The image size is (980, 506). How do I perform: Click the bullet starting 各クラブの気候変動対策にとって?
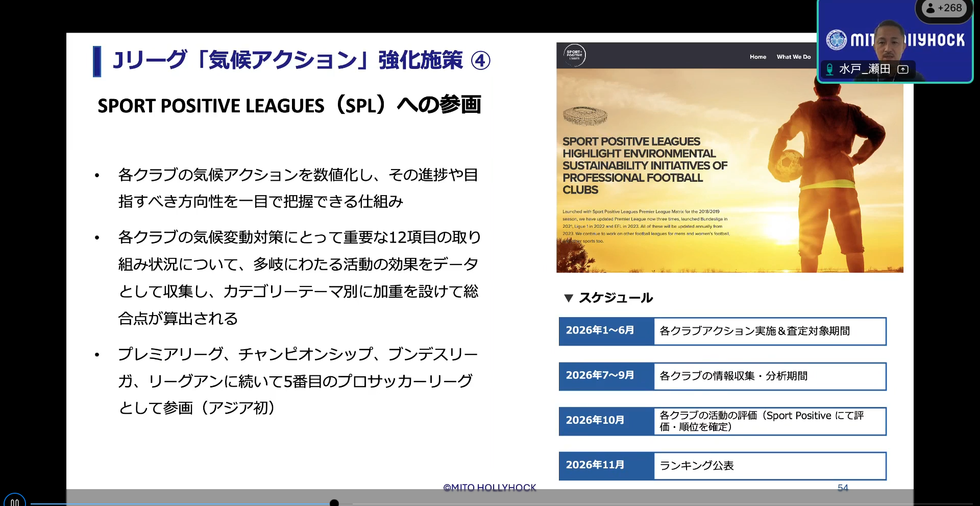[x=300, y=277]
